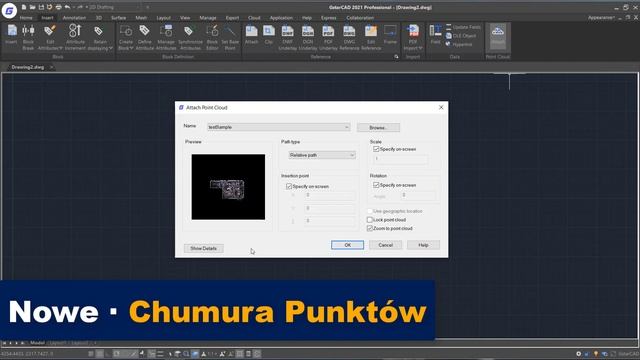Click the Point Cloud Attach icon
This screenshot has width=640, height=360.
(x=498, y=36)
